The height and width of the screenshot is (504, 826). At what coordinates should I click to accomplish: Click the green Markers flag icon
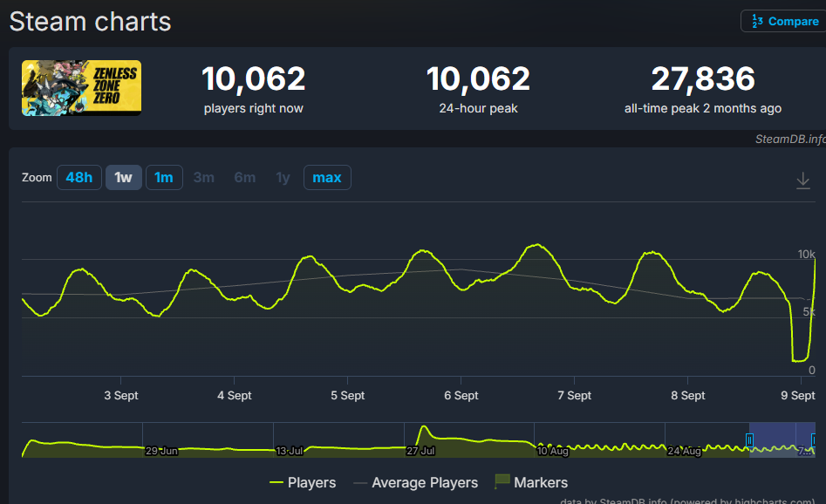[x=502, y=480]
